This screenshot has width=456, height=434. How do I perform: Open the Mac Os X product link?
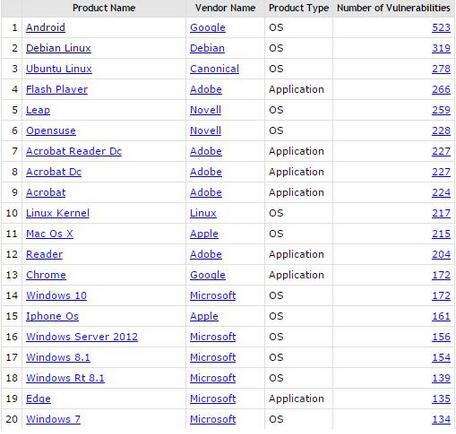49,234
